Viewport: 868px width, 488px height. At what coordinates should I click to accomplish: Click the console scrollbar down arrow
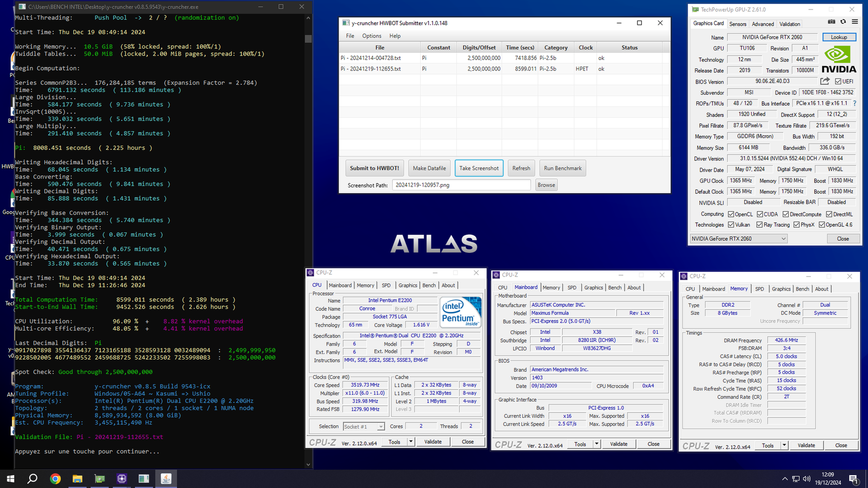(x=308, y=464)
